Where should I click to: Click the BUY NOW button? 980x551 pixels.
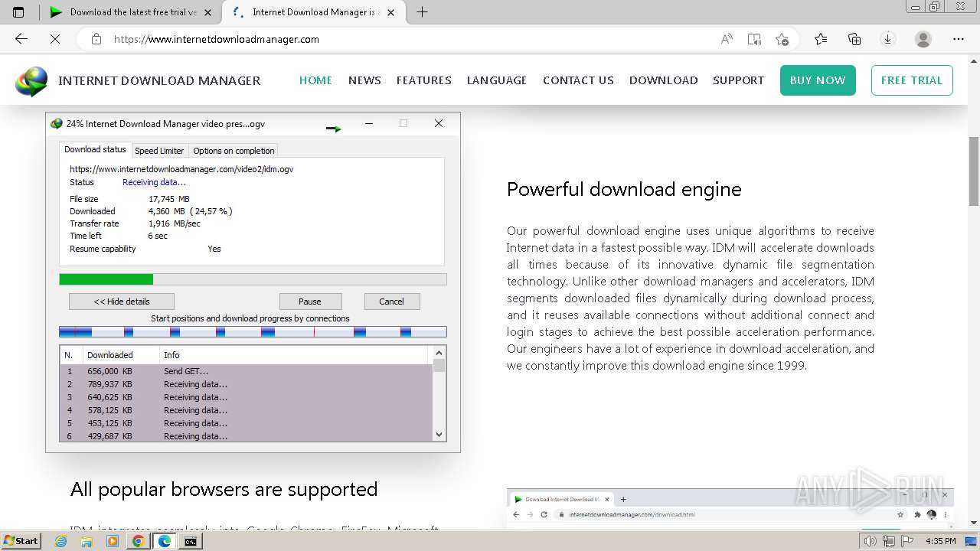click(x=818, y=80)
